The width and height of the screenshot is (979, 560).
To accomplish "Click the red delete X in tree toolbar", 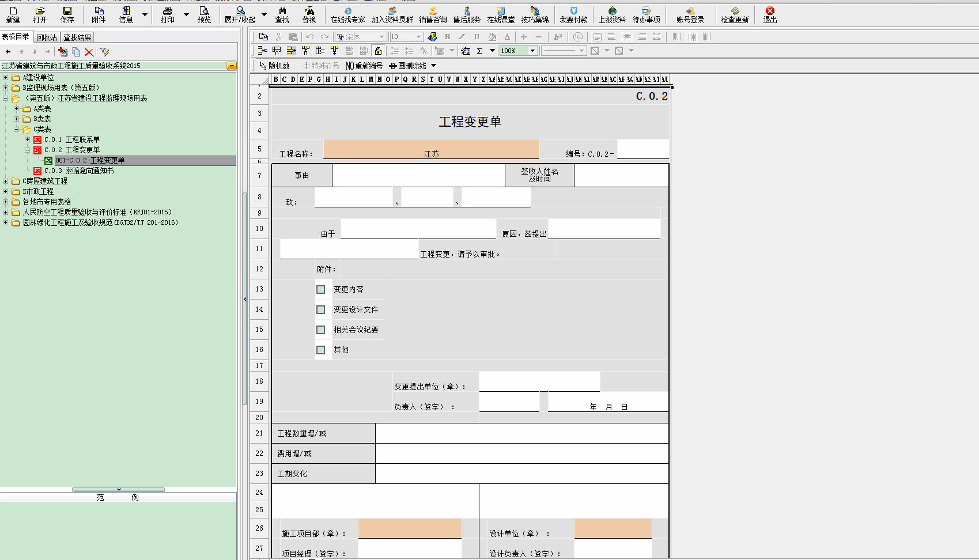I will (89, 52).
